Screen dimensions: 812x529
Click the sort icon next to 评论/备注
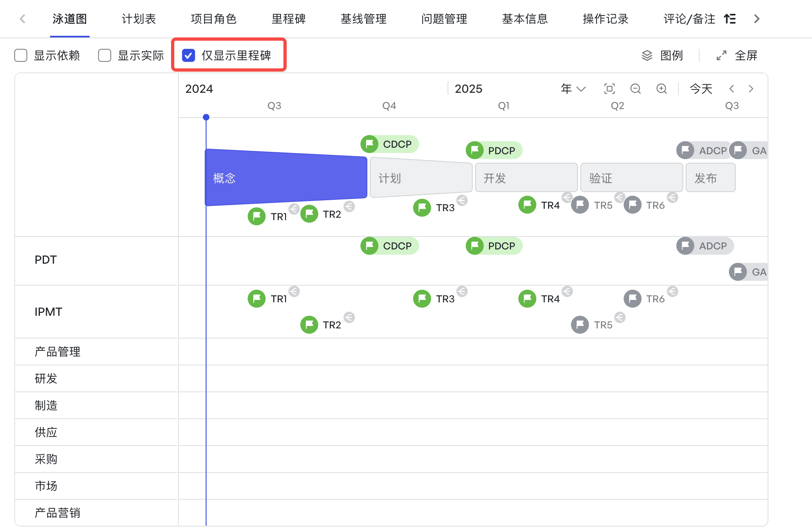pos(730,19)
